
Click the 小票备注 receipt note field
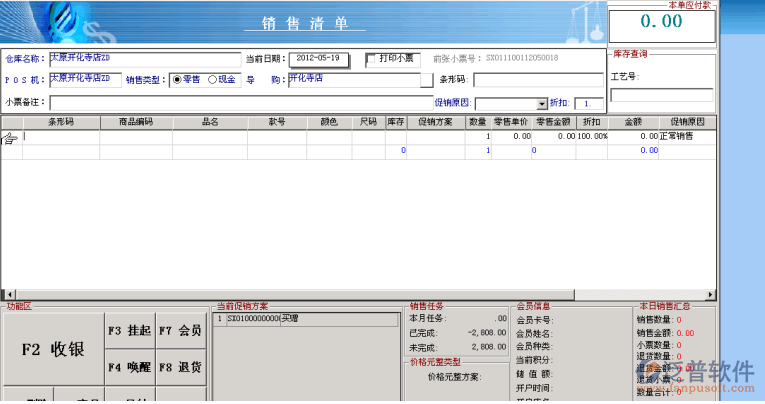[x=242, y=103]
